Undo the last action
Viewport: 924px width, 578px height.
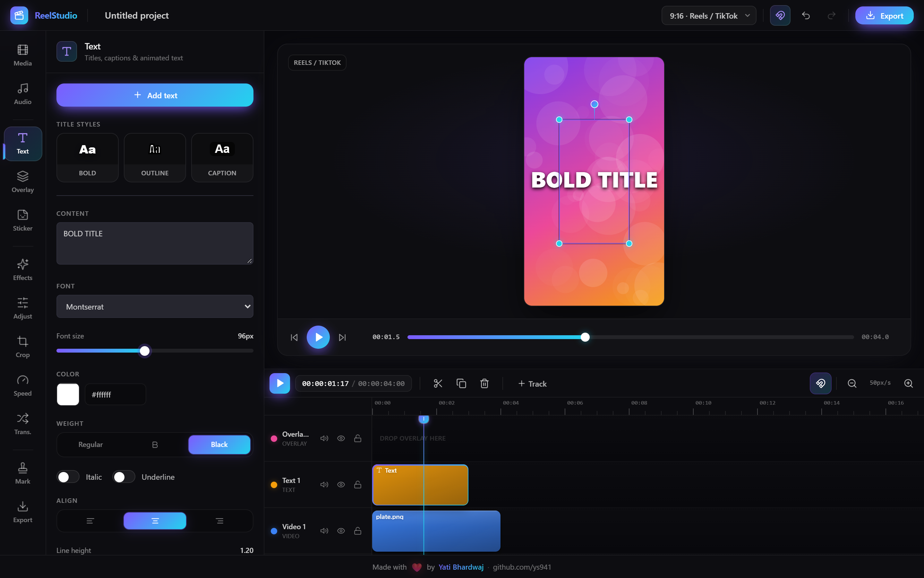coord(806,16)
